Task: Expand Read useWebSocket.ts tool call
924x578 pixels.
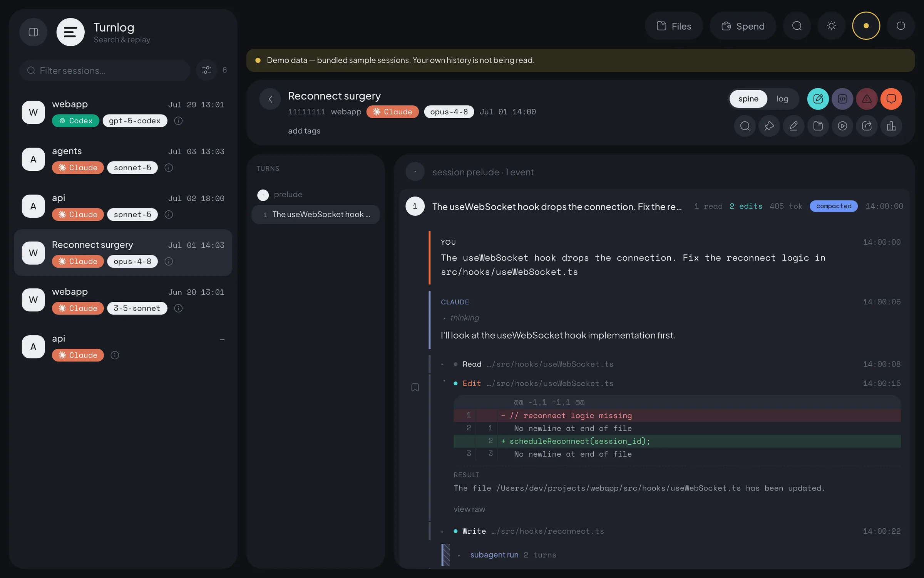Action: pyautogui.click(x=671, y=364)
